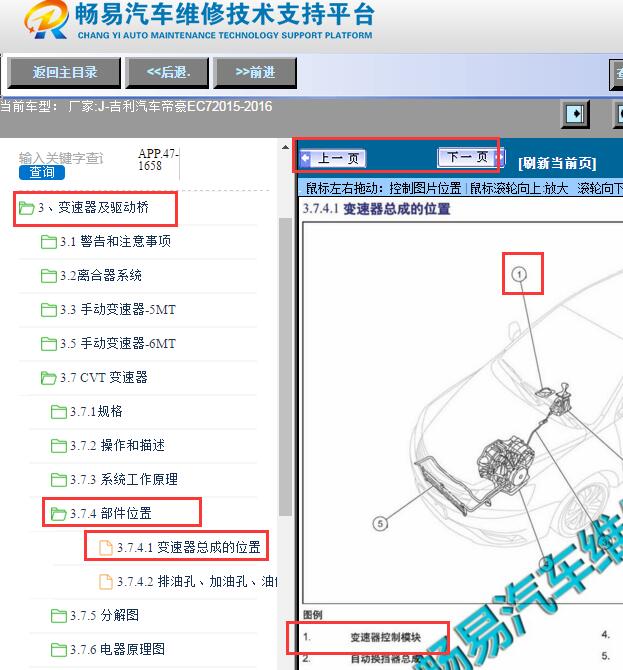Click legend entry 变速器控制模块
Screen dimensions: 623x670
pos(385,638)
